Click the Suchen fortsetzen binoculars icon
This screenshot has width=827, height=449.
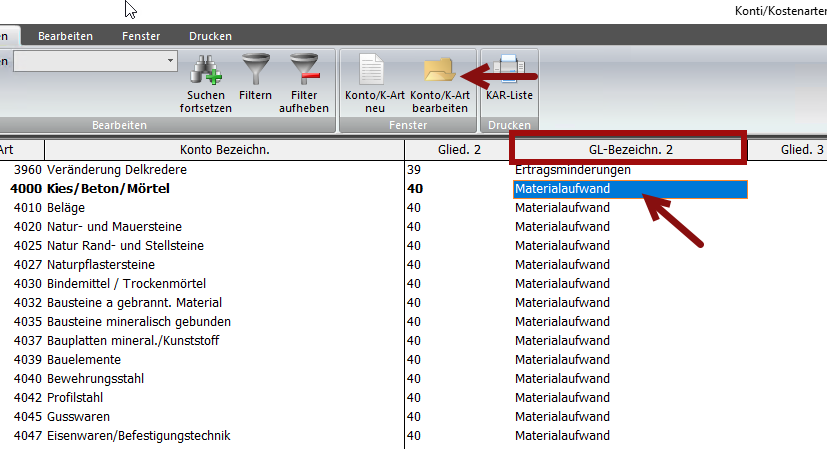click(x=205, y=71)
